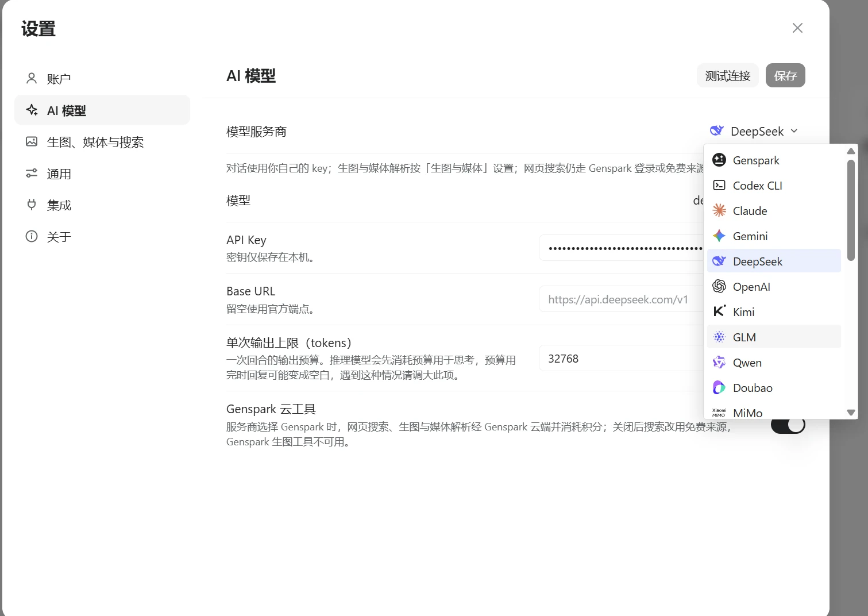Click the 单次输出上限 field showing 32768
868x616 pixels.
[x=621, y=358]
